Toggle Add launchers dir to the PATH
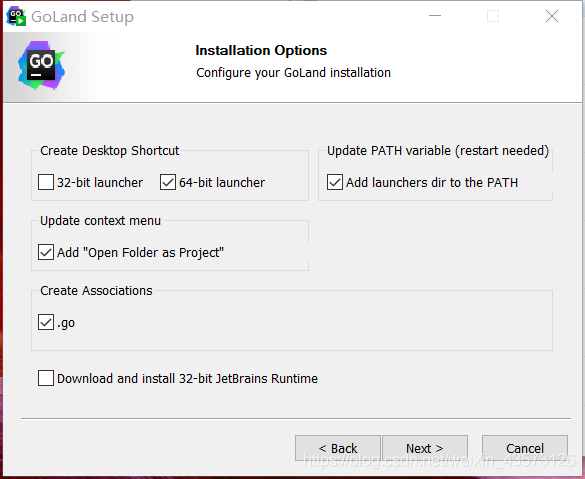Screen dimensions: 585x479 pyautogui.click(x=335, y=182)
